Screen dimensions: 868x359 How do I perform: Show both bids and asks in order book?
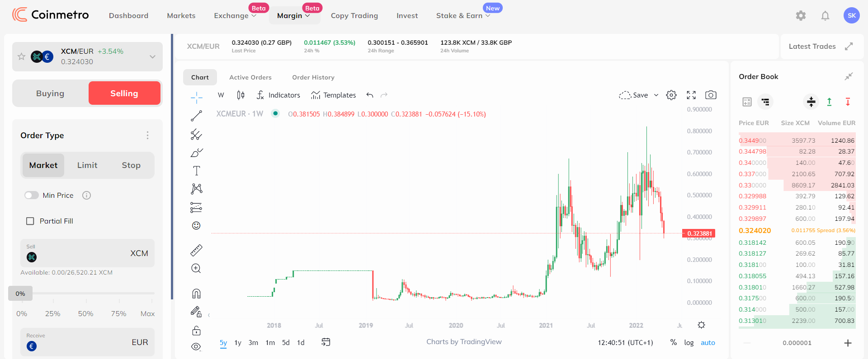click(811, 102)
